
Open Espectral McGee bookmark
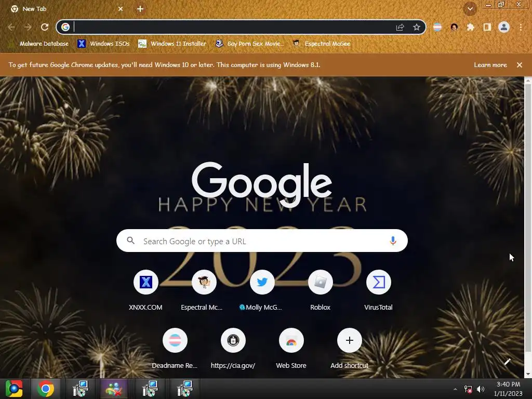(x=321, y=44)
